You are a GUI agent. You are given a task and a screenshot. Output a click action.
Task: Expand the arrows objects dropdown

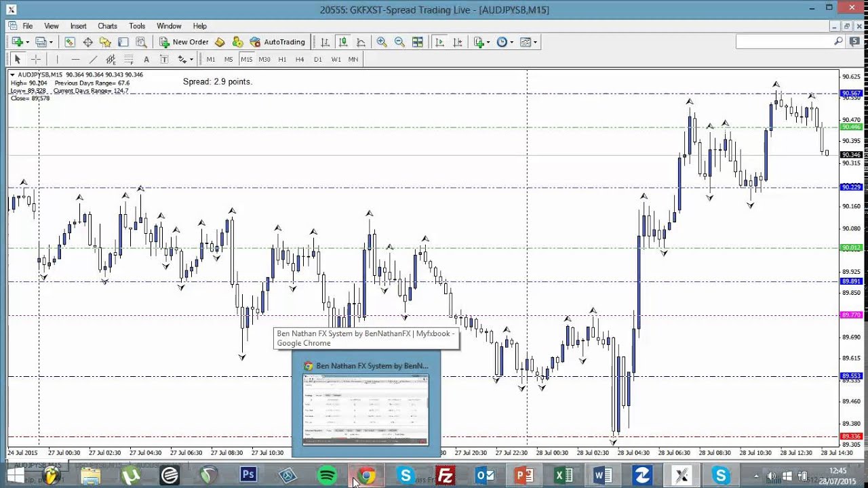191,60
